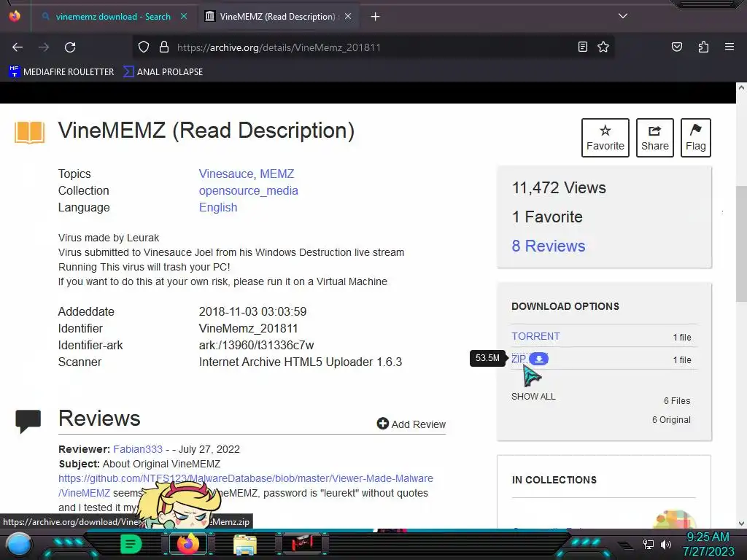
Task: Click the ark:/13960/t31336c7w value
Action: pos(256,345)
